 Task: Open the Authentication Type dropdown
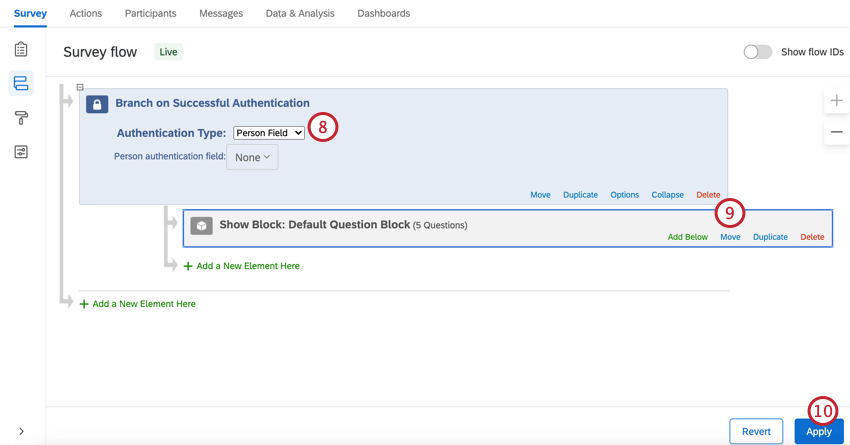269,133
